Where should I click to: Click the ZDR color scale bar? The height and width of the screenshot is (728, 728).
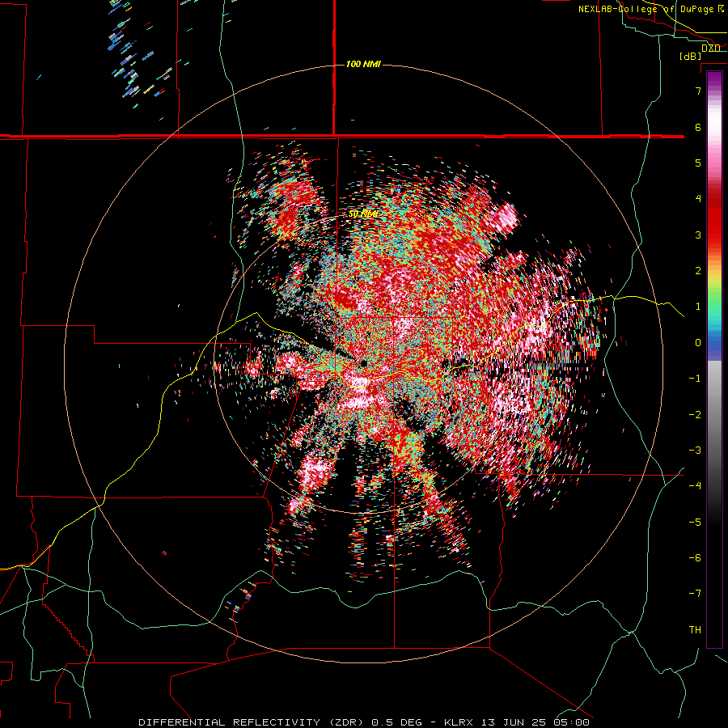[714, 359]
